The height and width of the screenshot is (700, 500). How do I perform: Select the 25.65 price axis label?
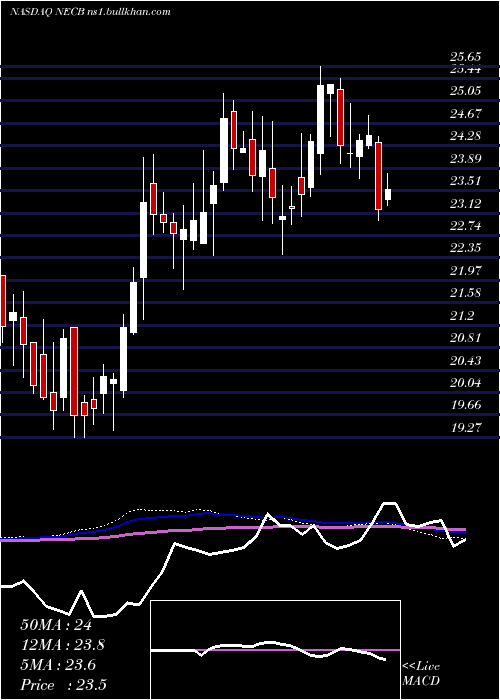(x=466, y=57)
